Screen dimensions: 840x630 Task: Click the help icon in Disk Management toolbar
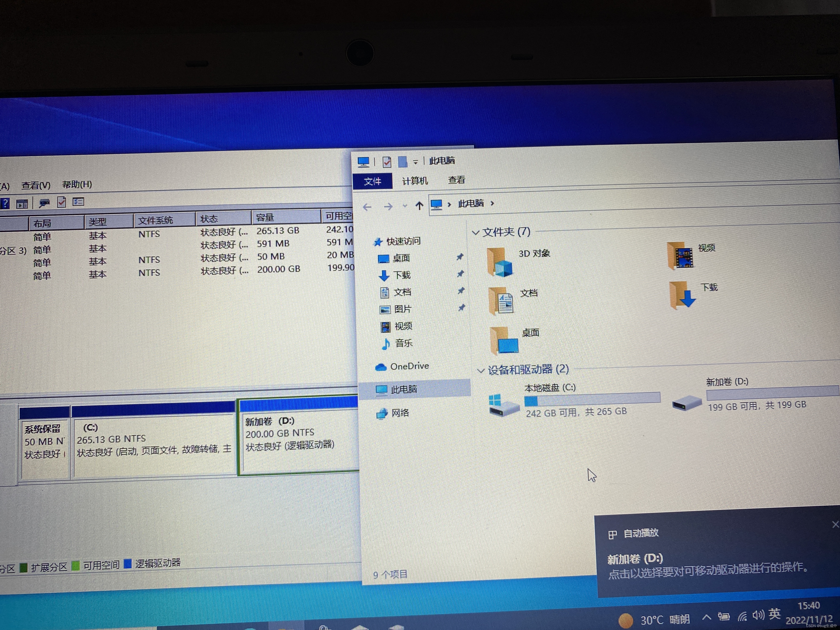coord(5,204)
